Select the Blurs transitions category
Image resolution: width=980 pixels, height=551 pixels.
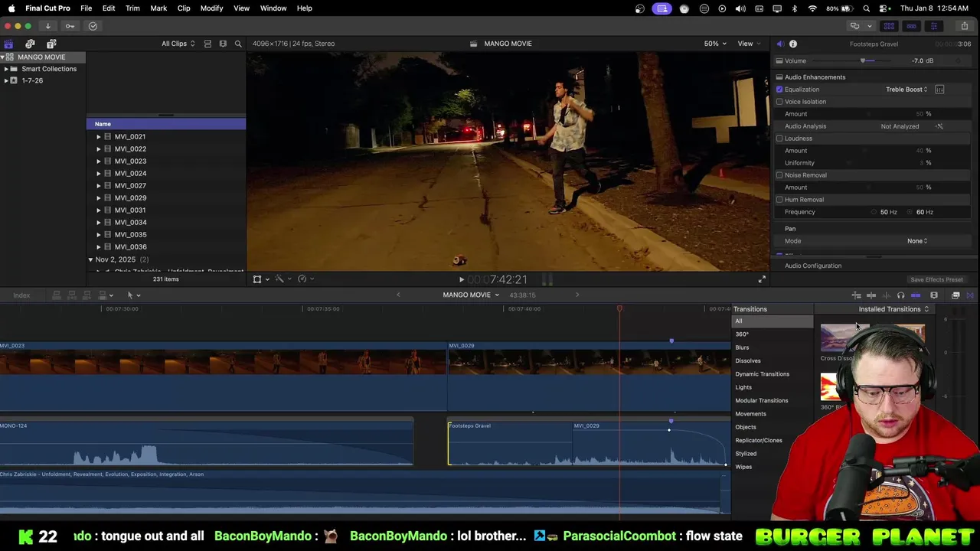[x=742, y=347]
